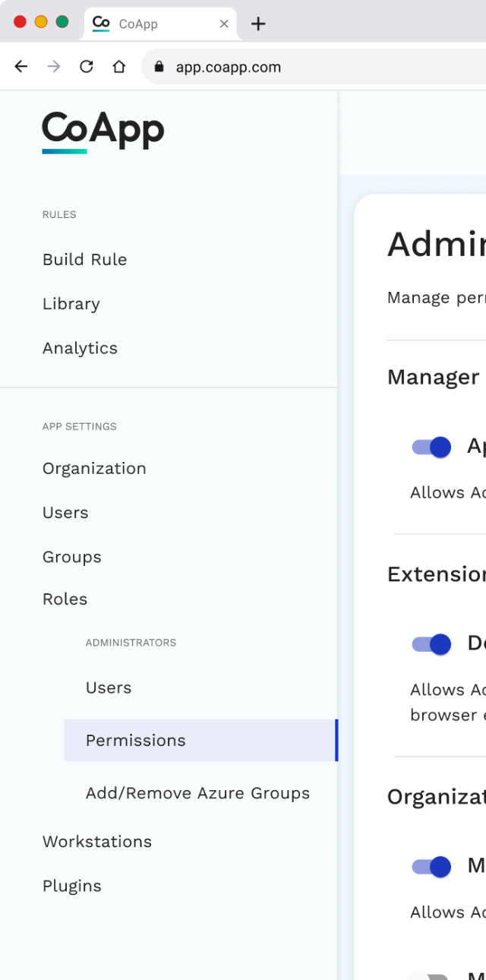The width and height of the screenshot is (486, 980).
Task: Open the Library section
Action: (71, 304)
